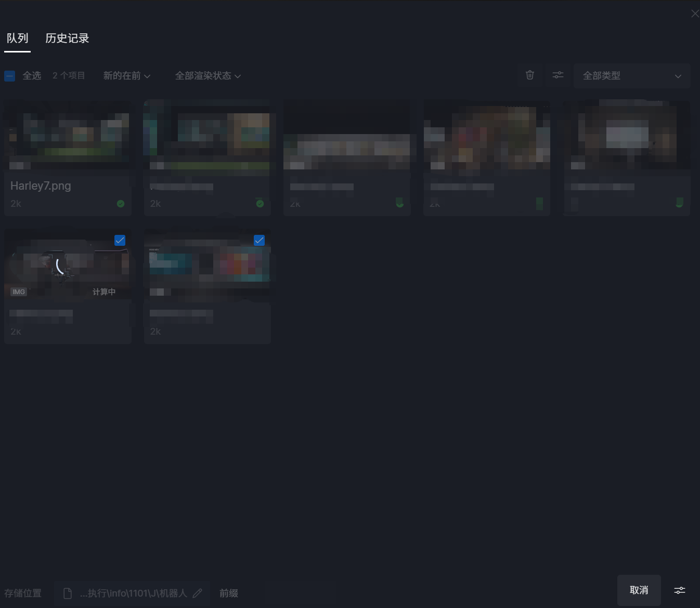Select the Harley7.png thumbnail

click(68, 135)
